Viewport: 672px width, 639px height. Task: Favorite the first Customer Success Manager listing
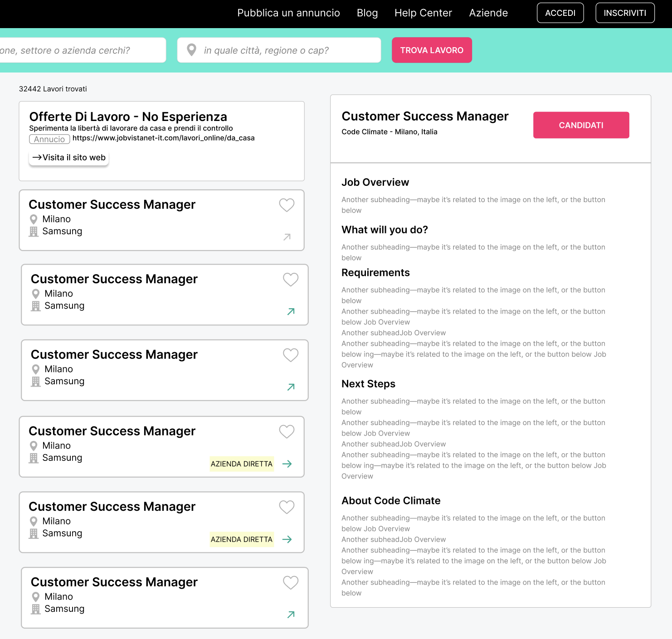tap(287, 205)
